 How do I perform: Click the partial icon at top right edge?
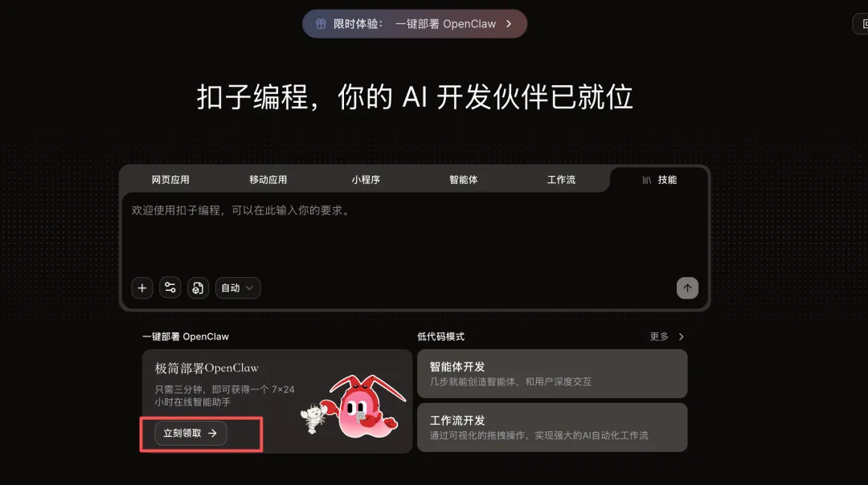862,24
